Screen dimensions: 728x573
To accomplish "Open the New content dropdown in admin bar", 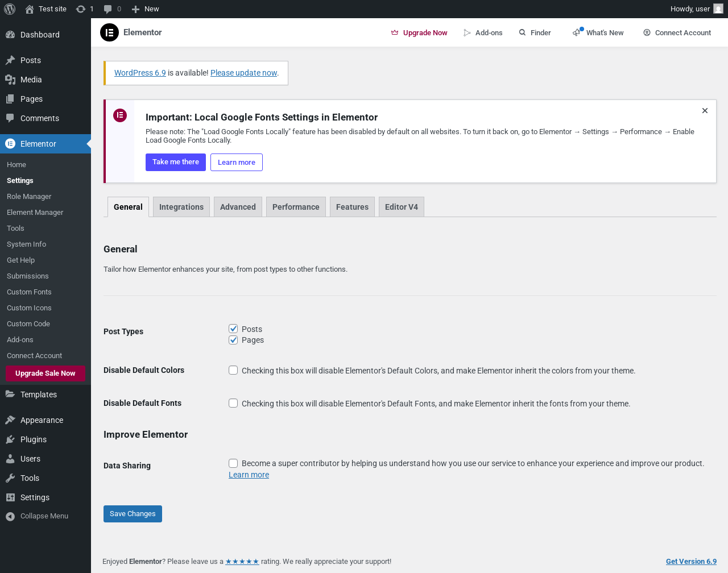I will (x=145, y=9).
